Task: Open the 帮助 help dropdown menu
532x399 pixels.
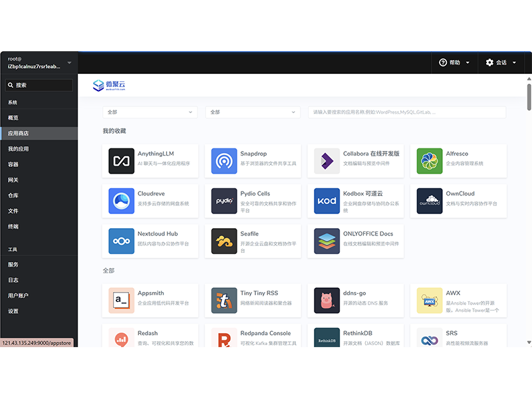Action: [454, 63]
